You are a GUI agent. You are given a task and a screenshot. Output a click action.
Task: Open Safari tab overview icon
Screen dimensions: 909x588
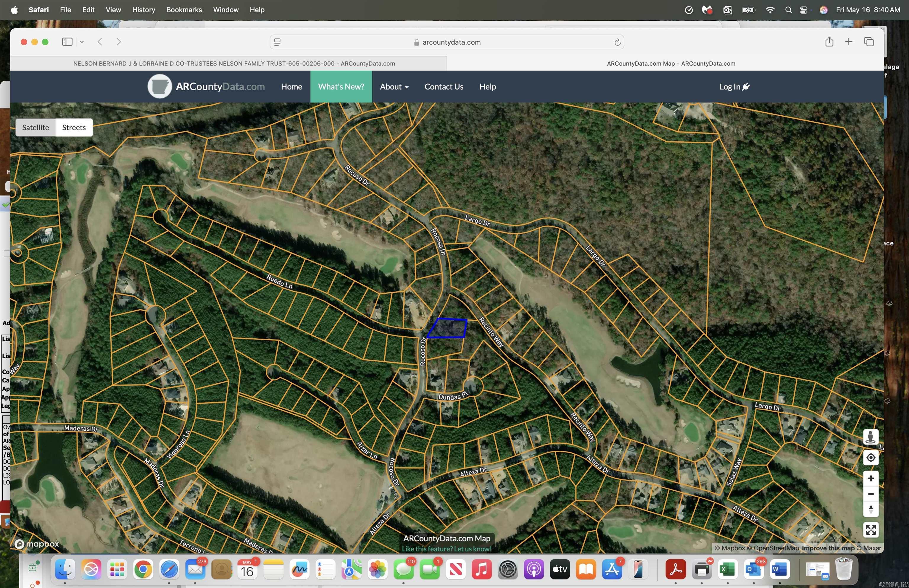tap(868, 42)
